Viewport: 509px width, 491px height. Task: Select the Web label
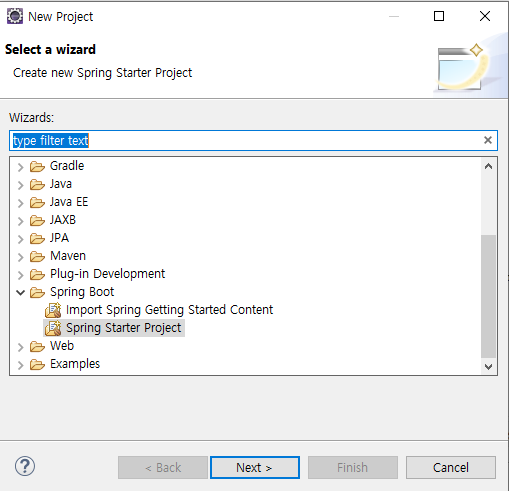(62, 346)
